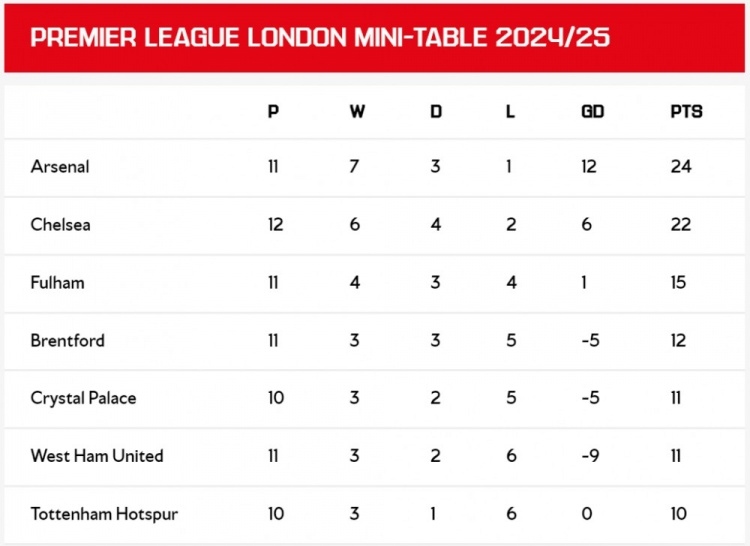Select West Ham United's goal difference of -9
Image resolution: width=750 pixels, height=546 pixels.
(589, 456)
